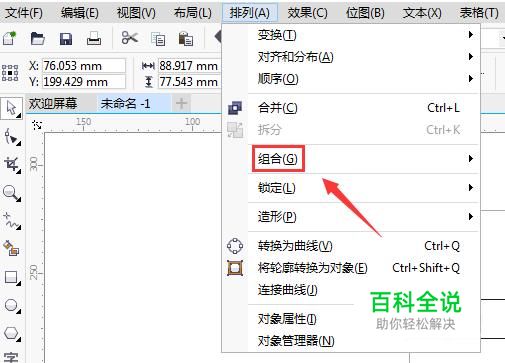Viewport: 505px width, 363px height.
Task: Click the 排列(A) menu
Action: coord(250,13)
